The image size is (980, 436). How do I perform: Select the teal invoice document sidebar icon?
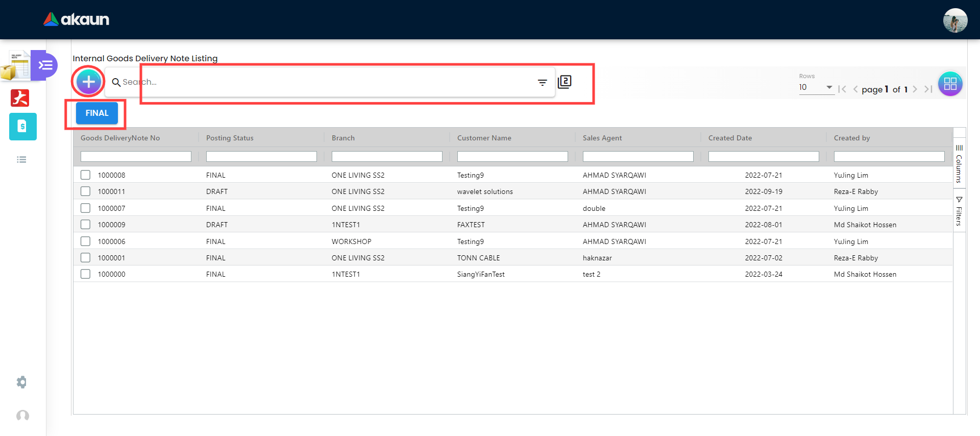[x=22, y=127]
